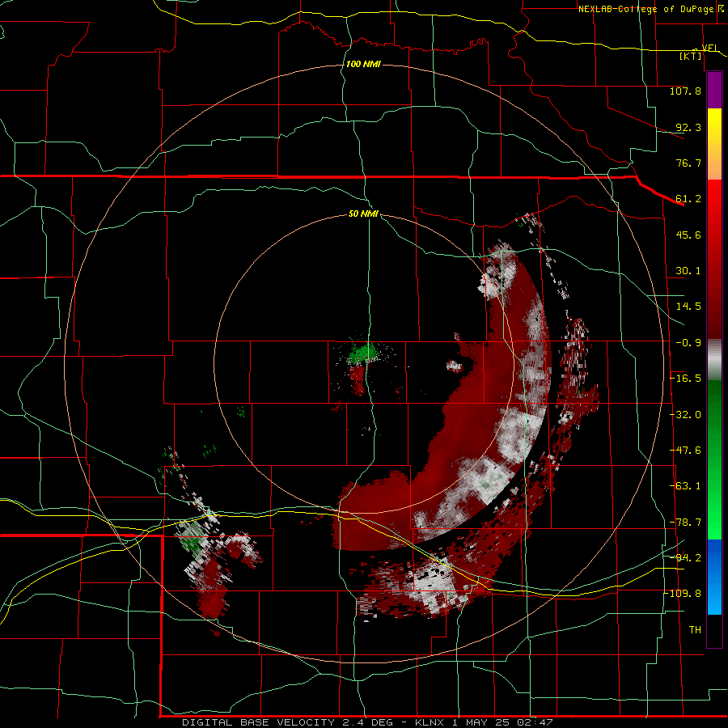Click the -109.8 legend value
The image size is (728, 728).
(x=683, y=594)
